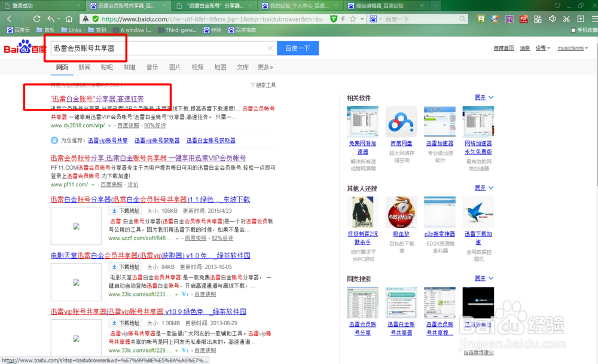Click the purple QR code extension icon

click(x=509, y=19)
